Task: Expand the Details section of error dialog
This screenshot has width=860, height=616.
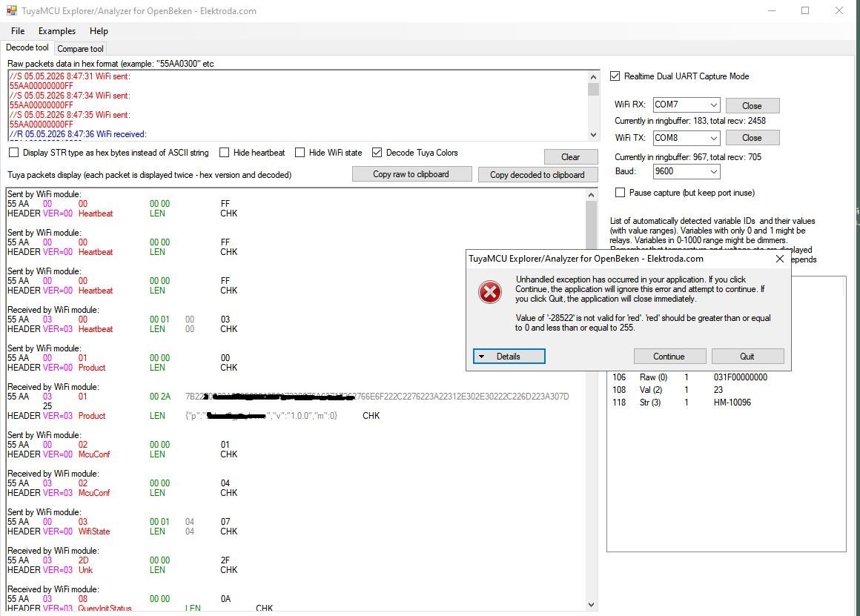Action: pyautogui.click(x=509, y=357)
